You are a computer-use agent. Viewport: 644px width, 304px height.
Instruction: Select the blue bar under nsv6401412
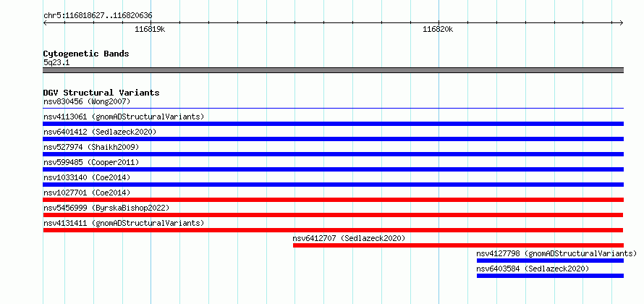[333, 139]
